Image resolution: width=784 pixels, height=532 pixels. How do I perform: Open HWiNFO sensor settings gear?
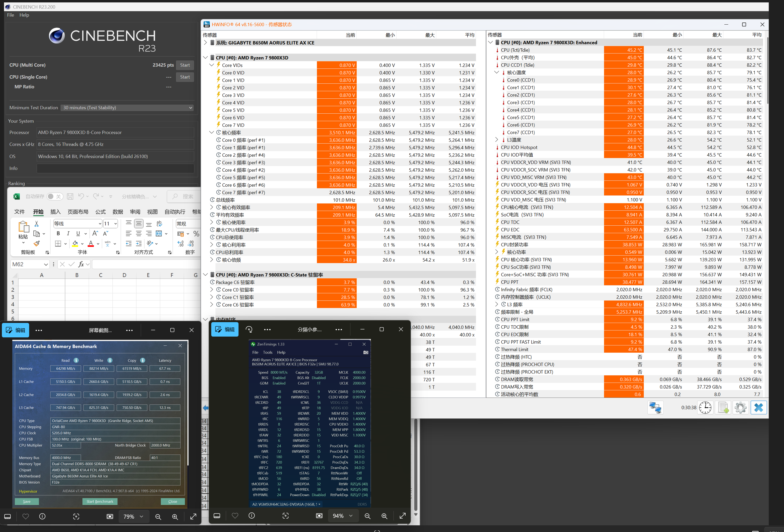click(x=740, y=407)
